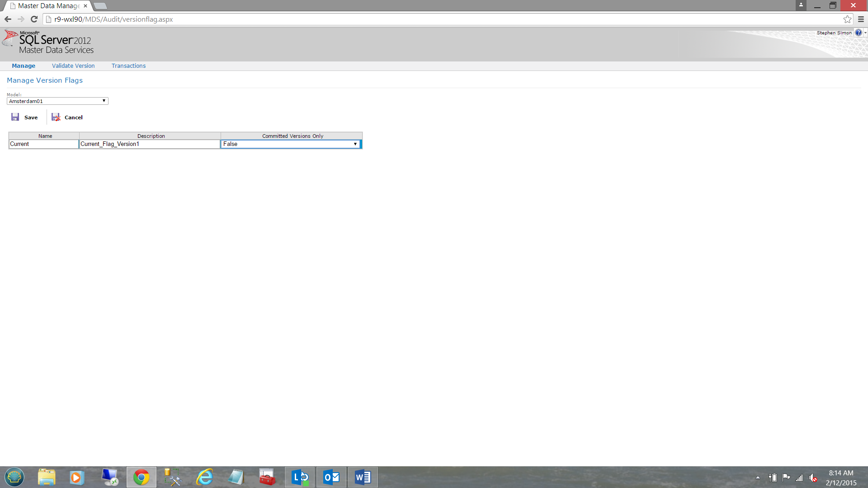Expand the Model dropdown showing Amsterdam01
Image resolution: width=868 pixels, height=488 pixels.
click(57, 101)
